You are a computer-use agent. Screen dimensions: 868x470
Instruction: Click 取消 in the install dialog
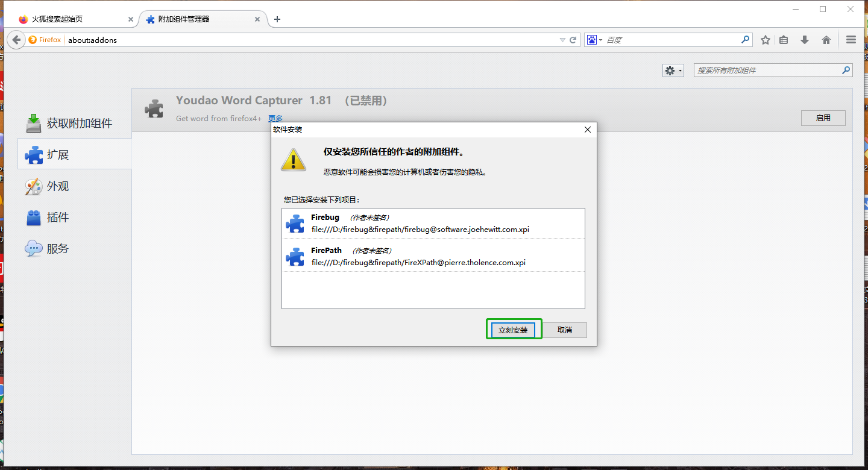565,330
